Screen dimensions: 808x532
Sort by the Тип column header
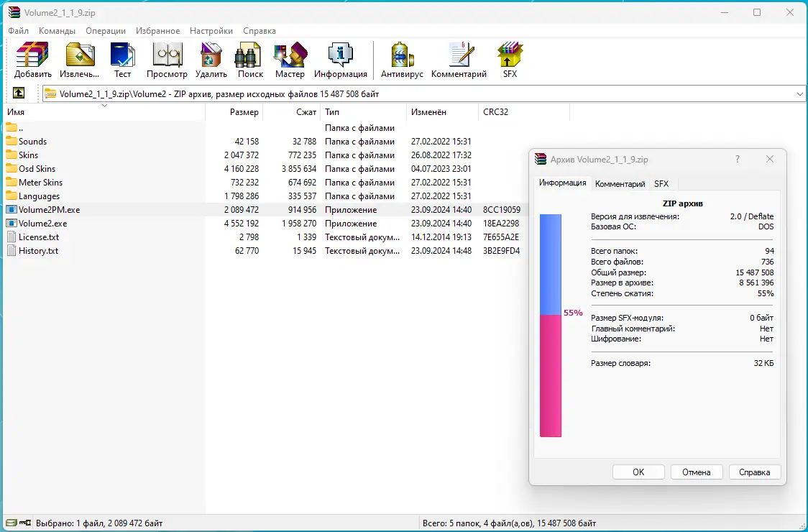pyautogui.click(x=363, y=112)
